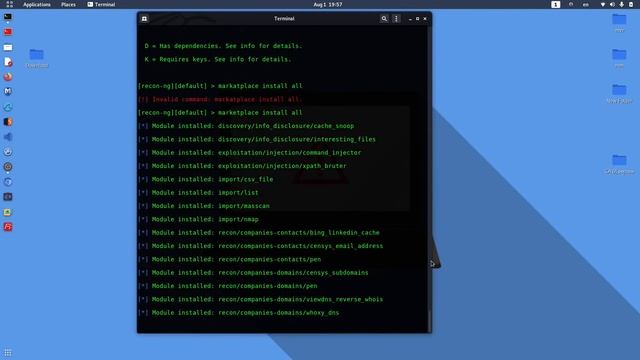Select the top-right desktop folder
The image size is (640, 360).
[619, 22]
